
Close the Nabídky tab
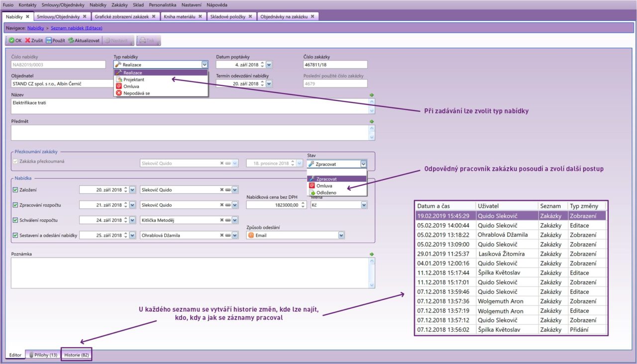pos(28,16)
